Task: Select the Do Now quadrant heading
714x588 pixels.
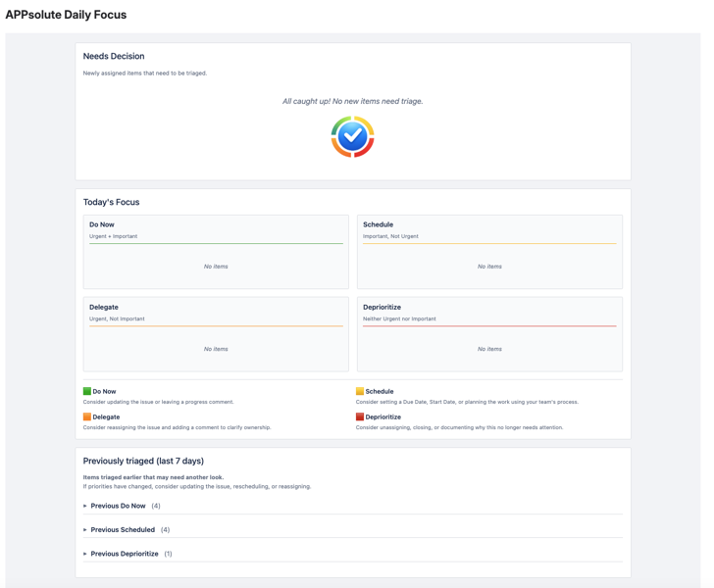Action: click(102, 224)
